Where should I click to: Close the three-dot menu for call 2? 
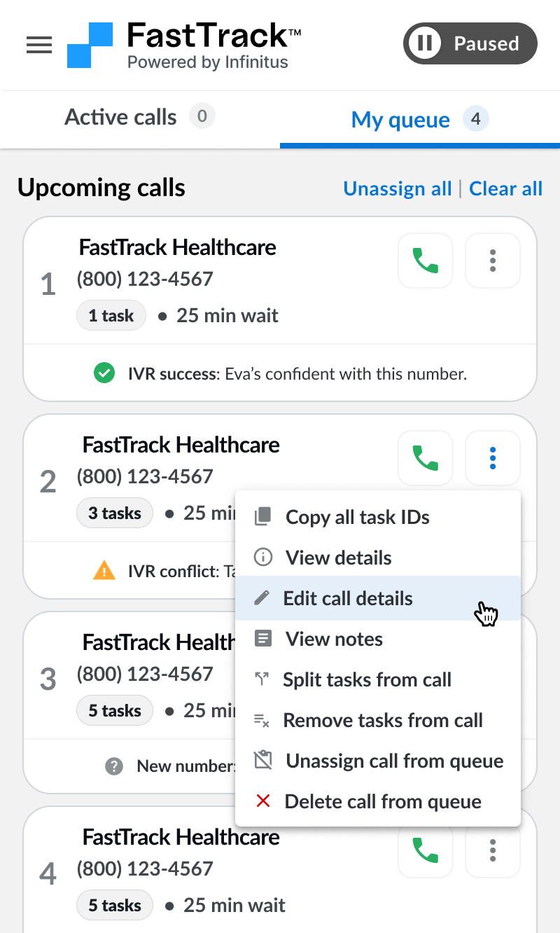point(493,458)
